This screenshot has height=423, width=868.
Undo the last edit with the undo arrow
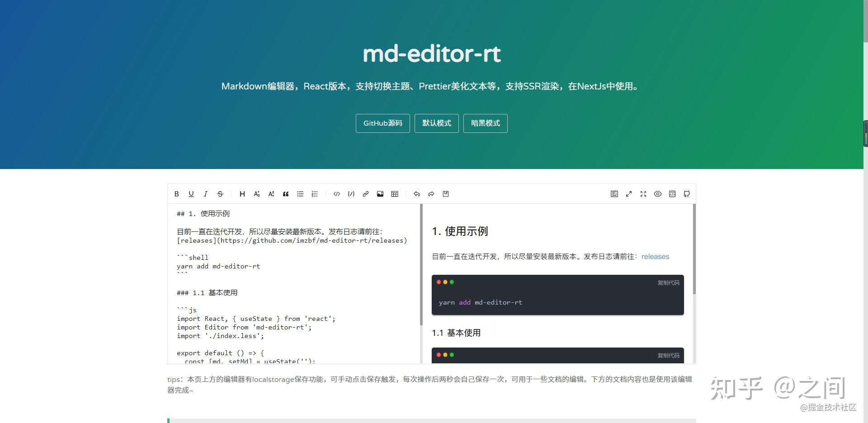(x=417, y=194)
